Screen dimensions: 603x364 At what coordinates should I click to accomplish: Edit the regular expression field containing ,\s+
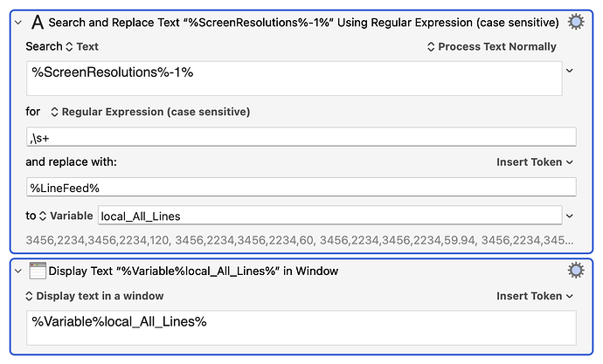tap(301, 137)
